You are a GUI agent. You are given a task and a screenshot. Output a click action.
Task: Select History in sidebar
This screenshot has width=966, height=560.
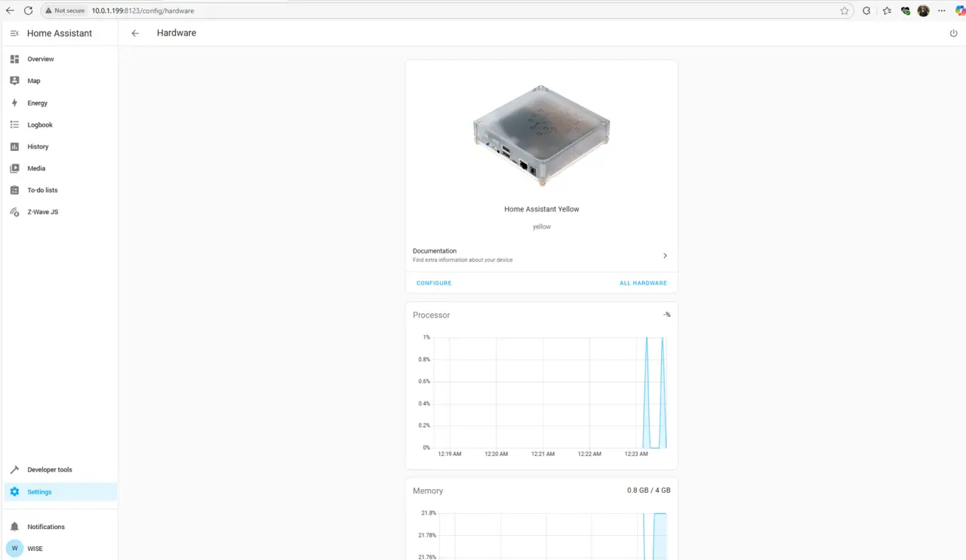pos(38,146)
